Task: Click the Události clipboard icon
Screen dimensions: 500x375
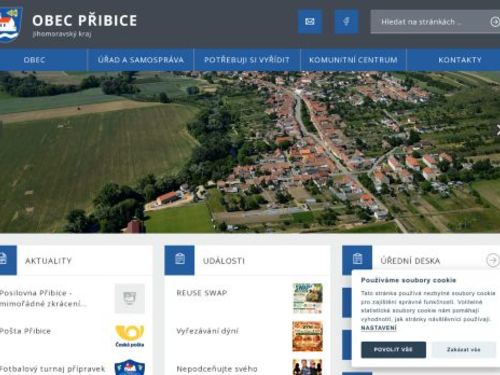Action: pos(179,260)
